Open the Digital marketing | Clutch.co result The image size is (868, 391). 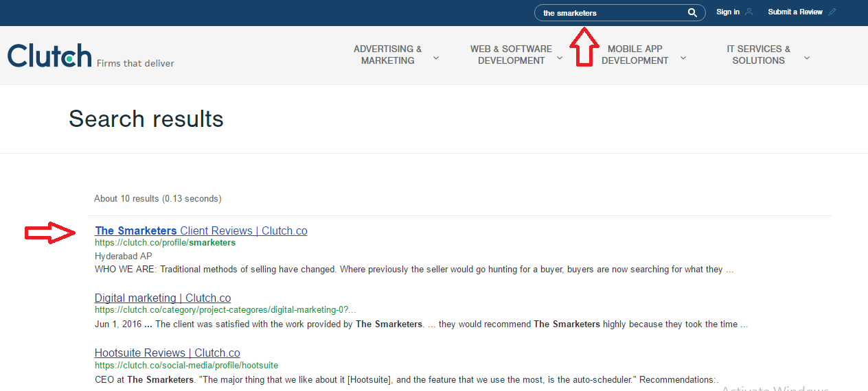tap(163, 298)
